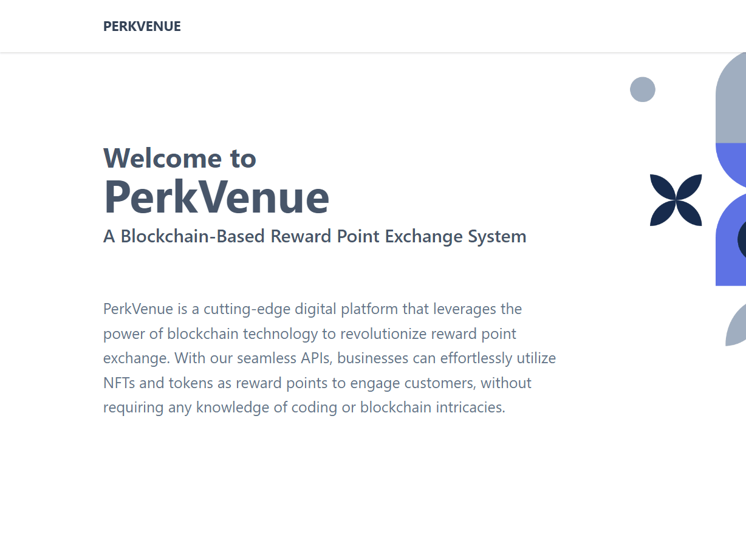Click "engage customers" in the description
Screen dimensions: 746x560
(x=413, y=383)
